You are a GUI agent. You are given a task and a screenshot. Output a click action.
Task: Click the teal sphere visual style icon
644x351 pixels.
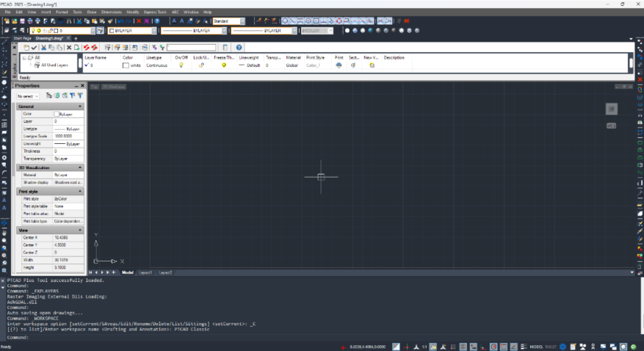point(370,30)
